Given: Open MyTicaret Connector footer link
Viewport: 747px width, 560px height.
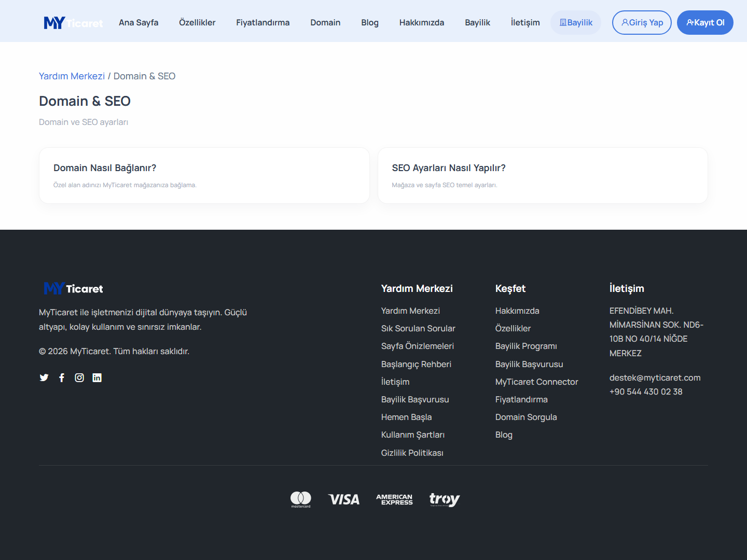Looking at the screenshot, I should [537, 382].
